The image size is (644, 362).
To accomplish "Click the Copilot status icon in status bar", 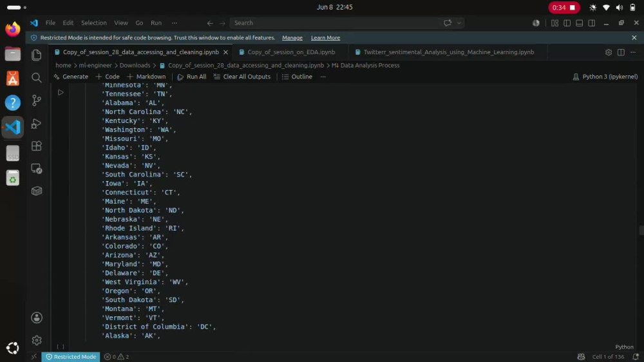I will click(581, 357).
